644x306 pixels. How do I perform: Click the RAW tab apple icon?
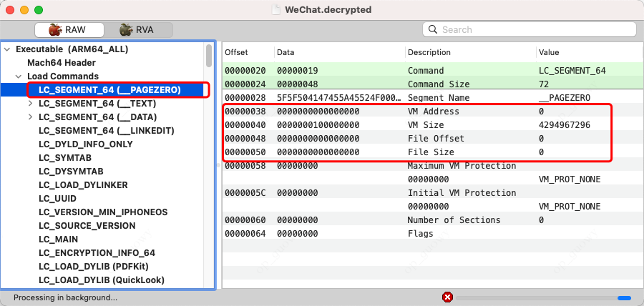pos(54,29)
